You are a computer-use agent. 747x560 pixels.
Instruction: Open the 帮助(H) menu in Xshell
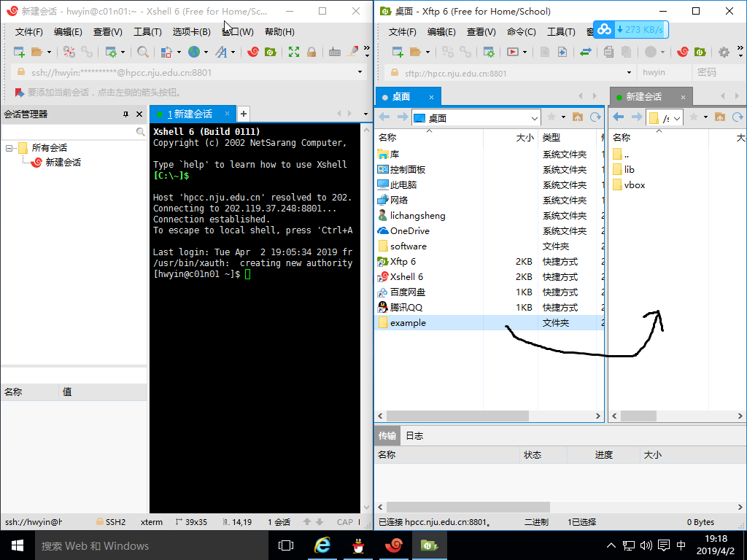click(279, 32)
